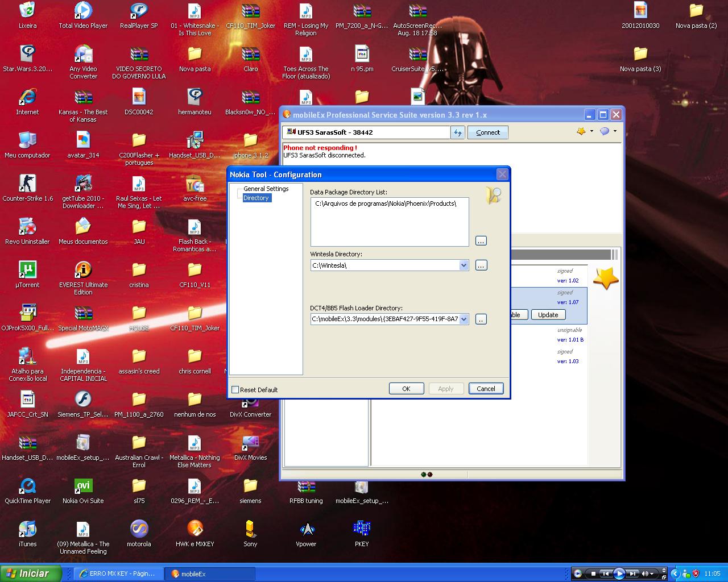Select QuickTime Player desktop icon
This screenshot has height=582, width=728.
27,492
